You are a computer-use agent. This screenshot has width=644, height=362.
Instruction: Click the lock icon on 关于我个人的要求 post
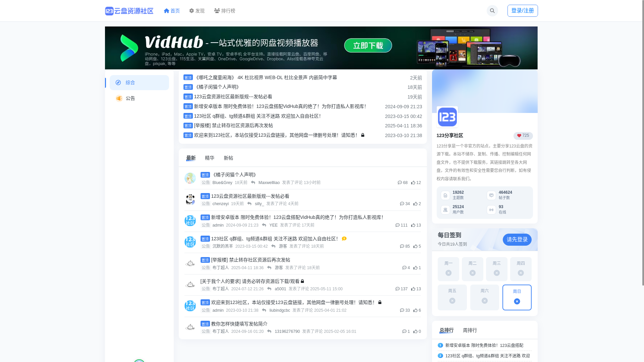(x=303, y=281)
